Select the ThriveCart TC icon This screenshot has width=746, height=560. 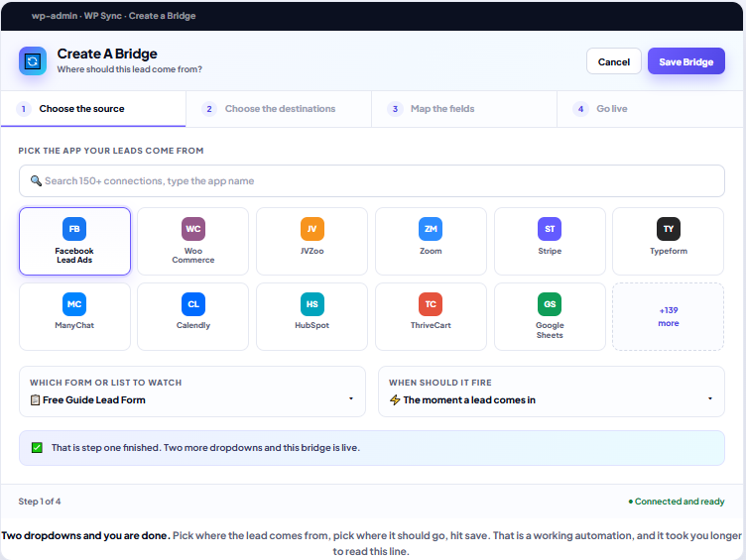click(431, 304)
